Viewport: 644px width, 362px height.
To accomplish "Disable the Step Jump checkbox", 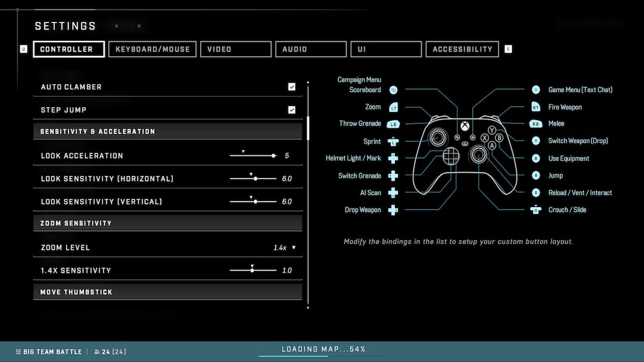I will (292, 109).
